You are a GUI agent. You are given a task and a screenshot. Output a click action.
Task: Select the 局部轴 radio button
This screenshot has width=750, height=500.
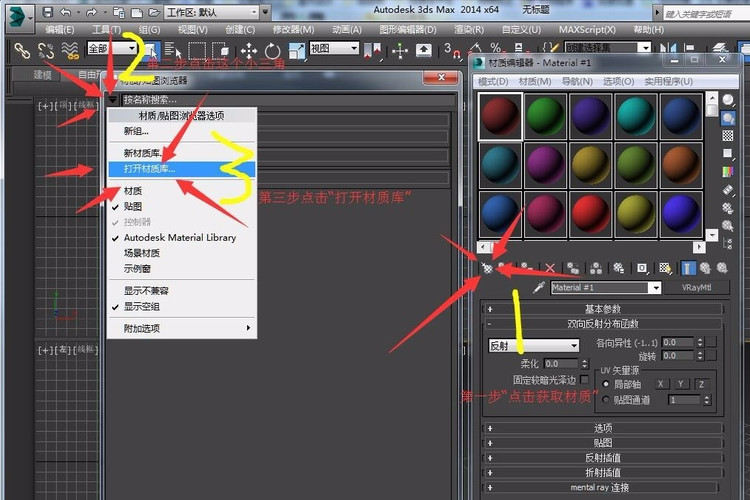[x=606, y=384]
